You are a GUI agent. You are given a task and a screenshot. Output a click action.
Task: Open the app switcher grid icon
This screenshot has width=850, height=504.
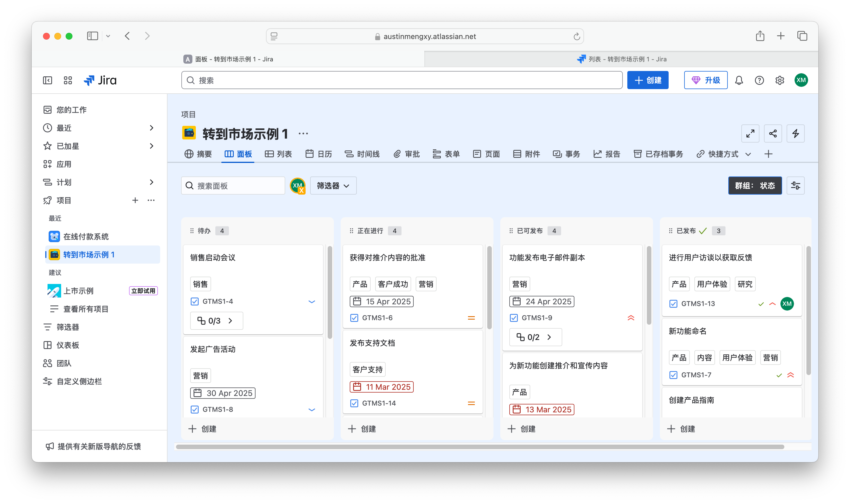[68, 80]
